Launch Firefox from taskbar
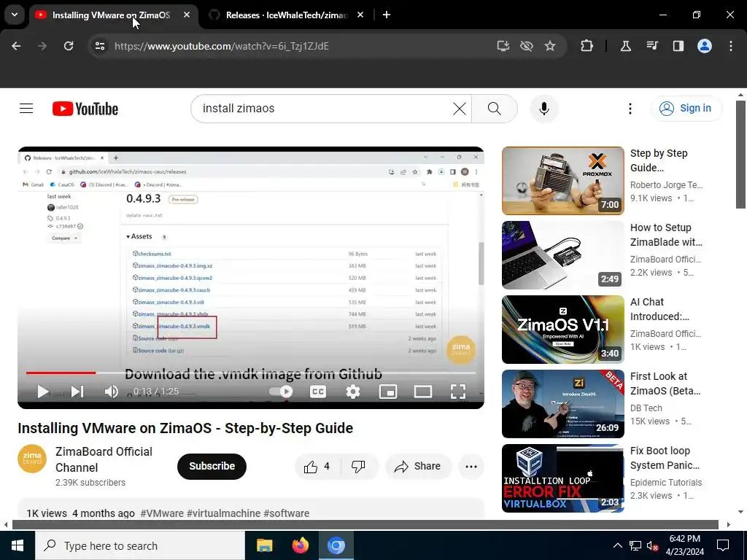Image resolution: width=747 pixels, height=560 pixels. (x=300, y=545)
